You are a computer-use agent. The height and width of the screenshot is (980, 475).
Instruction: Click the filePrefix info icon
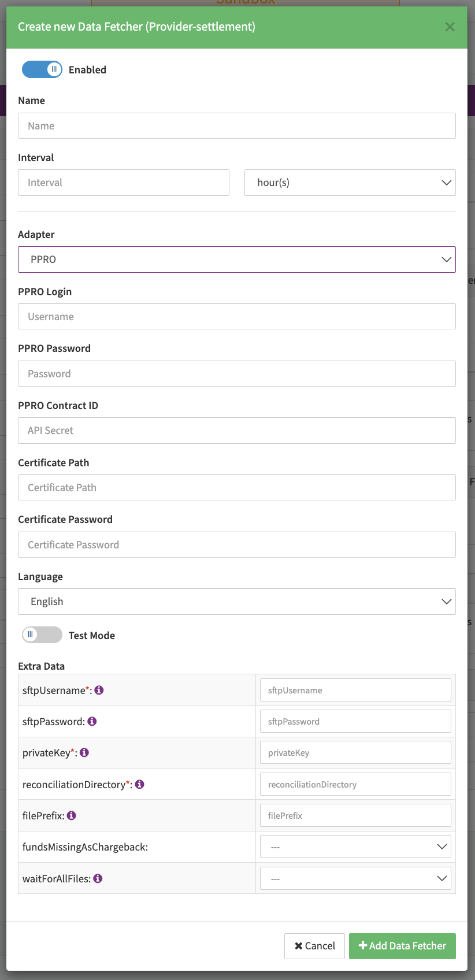click(x=72, y=815)
